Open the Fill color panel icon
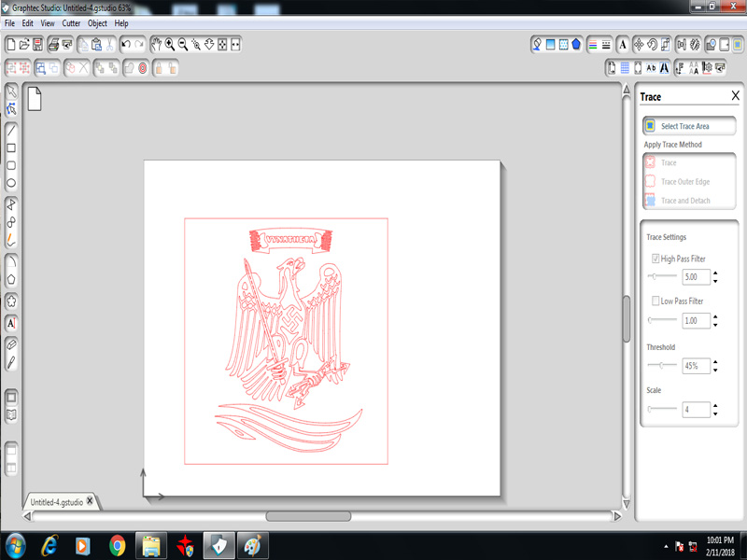Viewport: 747px width, 560px height. [551, 44]
